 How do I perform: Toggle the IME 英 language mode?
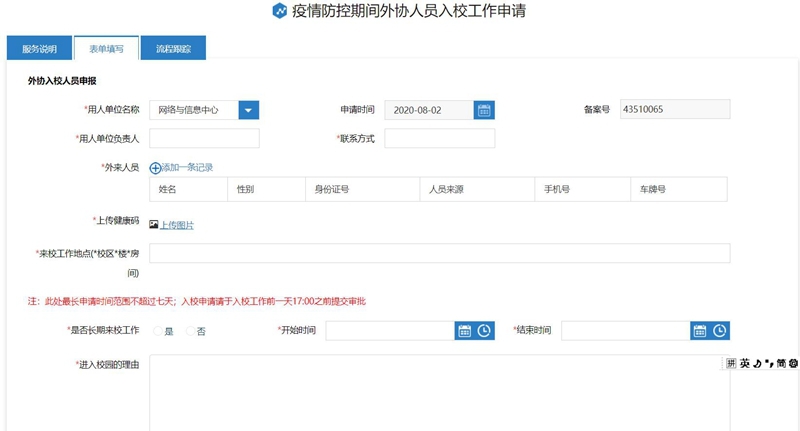[745, 364]
